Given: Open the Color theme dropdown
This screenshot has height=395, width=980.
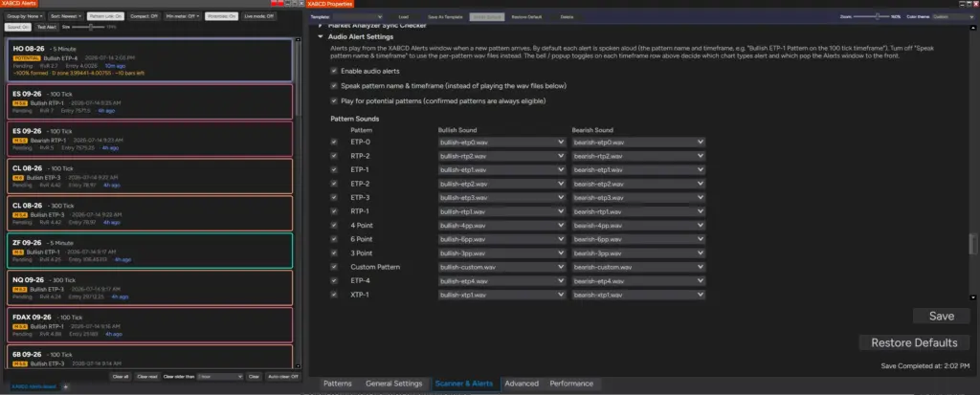Looking at the screenshot, I should point(953,17).
